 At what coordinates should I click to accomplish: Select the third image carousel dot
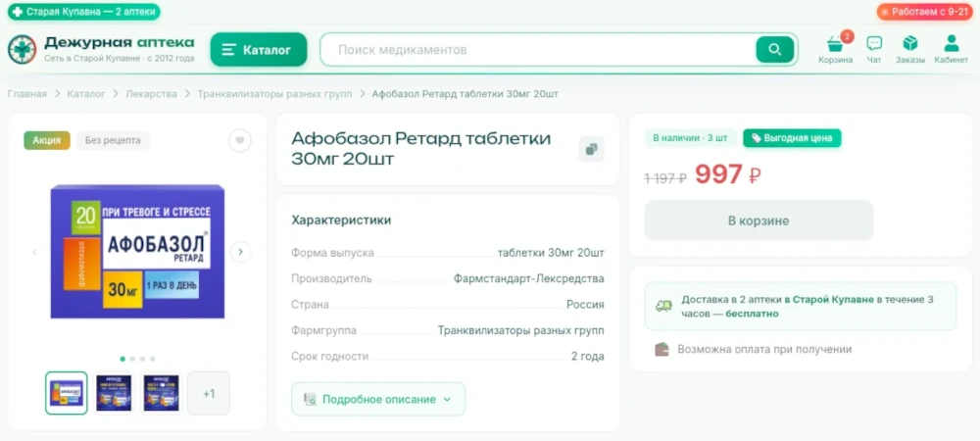(x=142, y=359)
